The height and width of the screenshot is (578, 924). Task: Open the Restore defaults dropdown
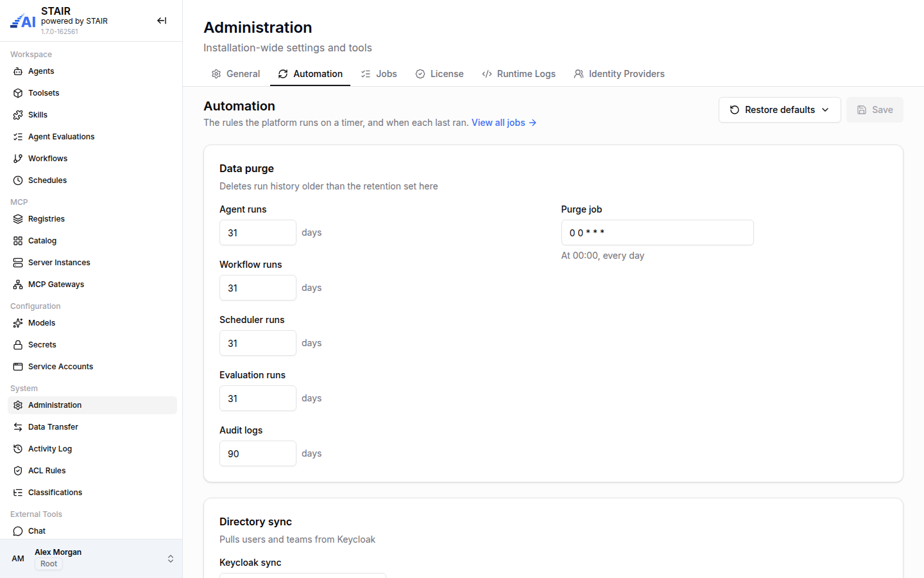780,110
